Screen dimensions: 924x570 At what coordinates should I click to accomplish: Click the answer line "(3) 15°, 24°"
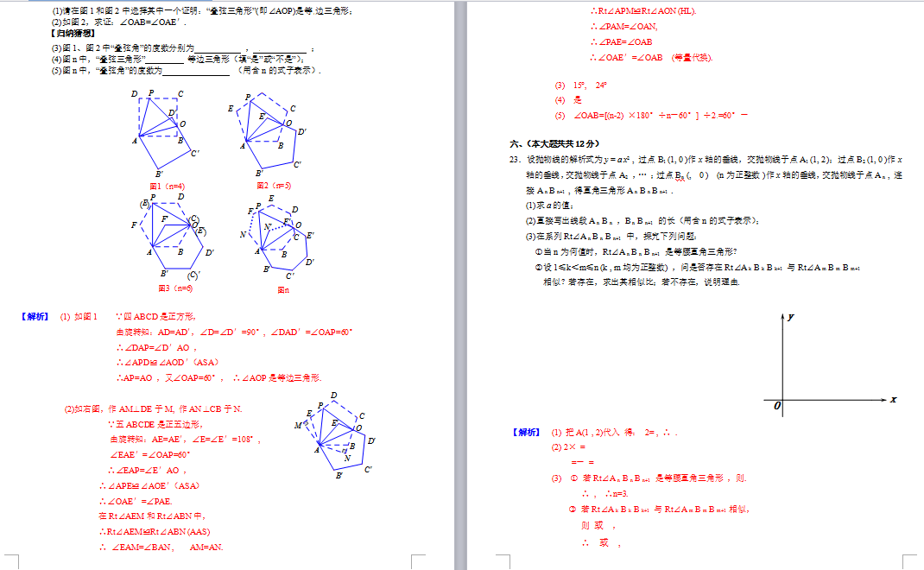[580, 85]
